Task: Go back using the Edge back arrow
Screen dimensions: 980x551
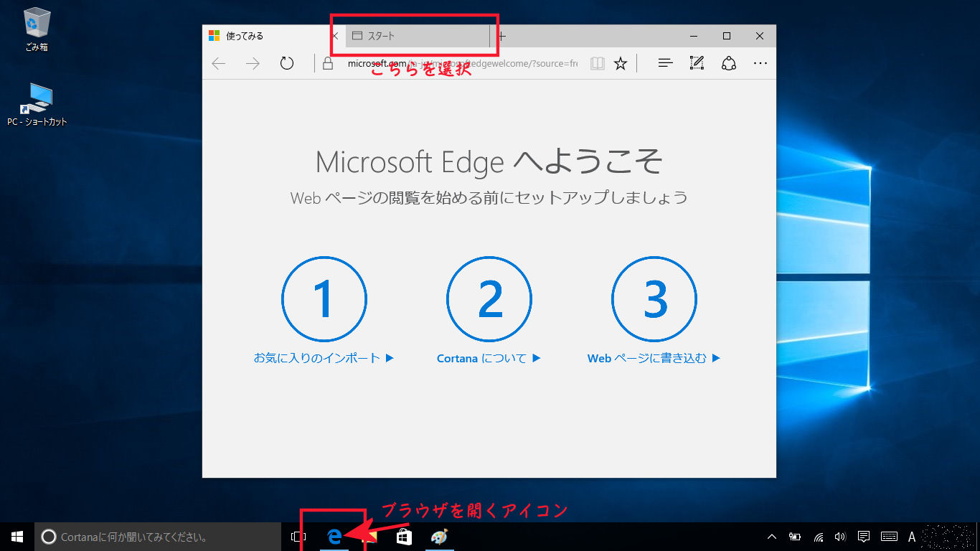Action: [x=219, y=64]
